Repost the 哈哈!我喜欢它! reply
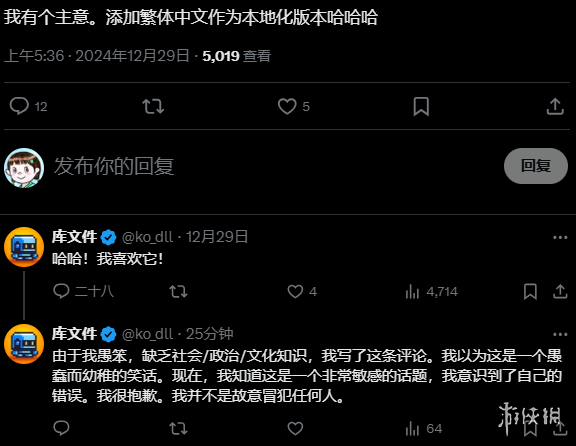576x446 pixels. tap(178, 292)
